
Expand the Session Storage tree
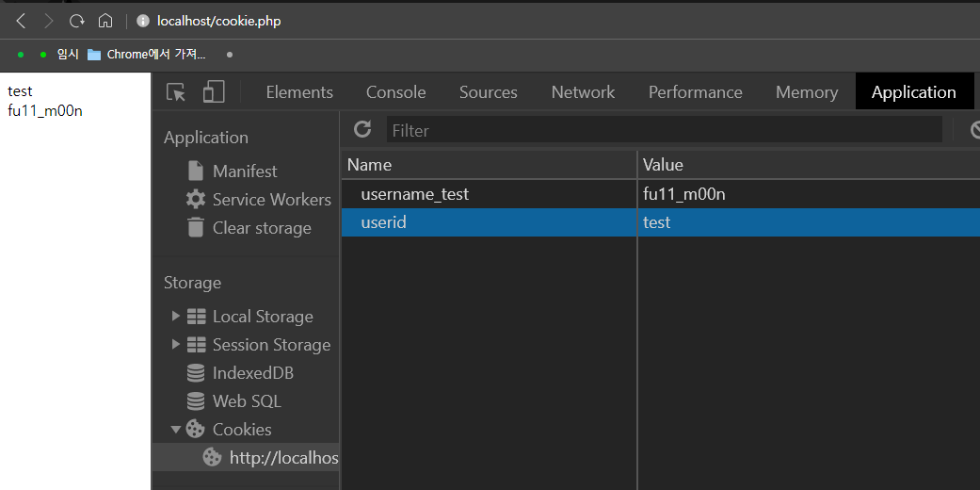pos(176,345)
